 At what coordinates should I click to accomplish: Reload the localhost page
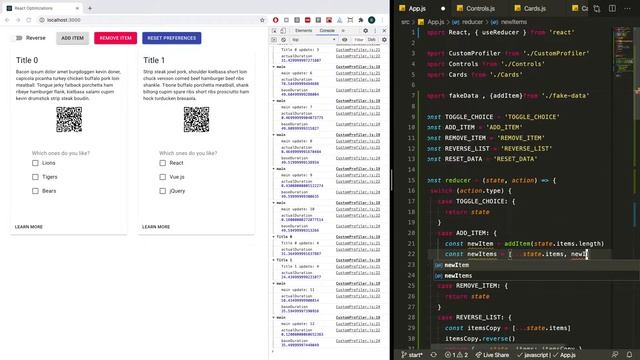[29, 20]
